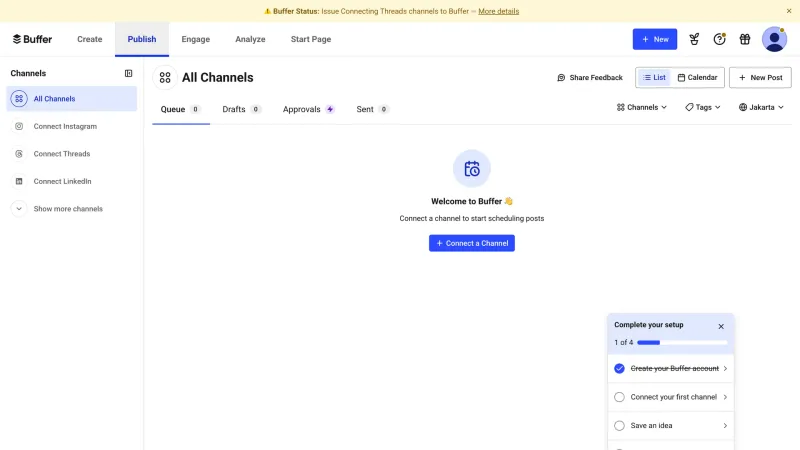Expand Connect your first channel chevron
Image resolution: width=800 pixels, height=450 pixels.
coord(725,397)
